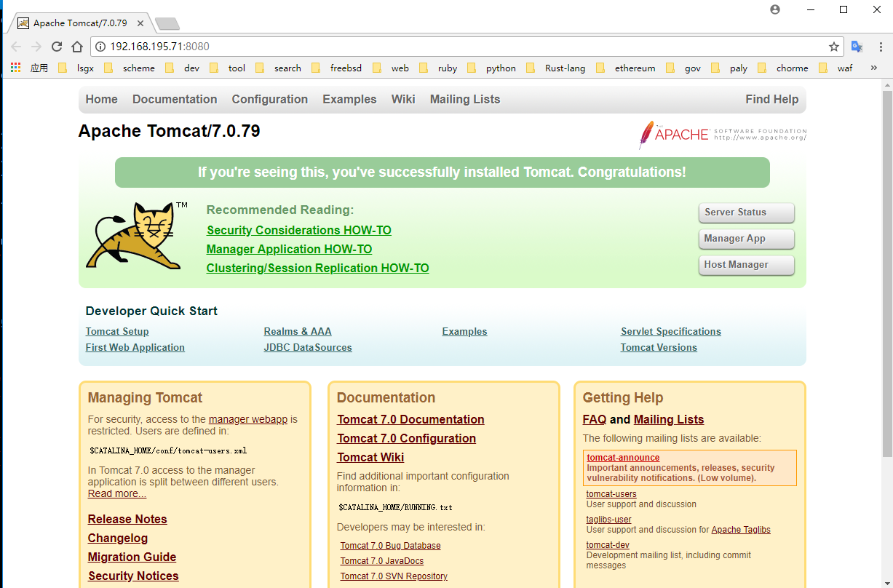Screen dimensions: 893x588
Task: Open the chorme bookmark folder
Action: click(x=783, y=68)
